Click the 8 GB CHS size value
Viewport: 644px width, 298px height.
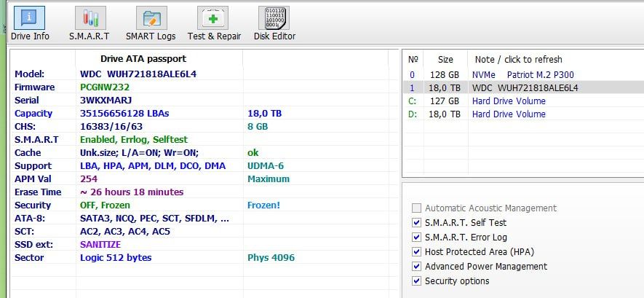[258, 126]
